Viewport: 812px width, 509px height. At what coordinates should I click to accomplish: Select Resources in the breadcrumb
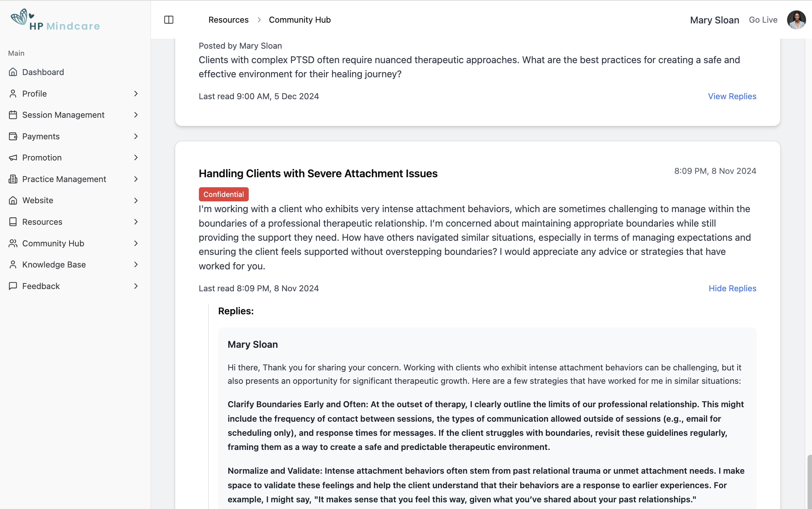coord(228,20)
